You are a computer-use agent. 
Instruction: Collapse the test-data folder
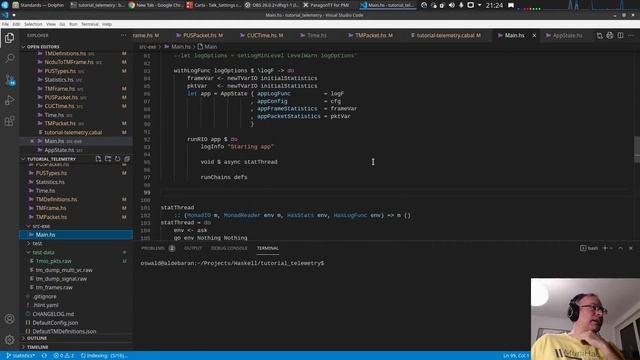(x=43, y=252)
